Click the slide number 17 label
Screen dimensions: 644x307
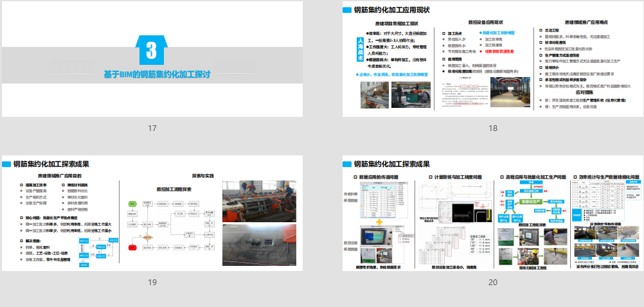[152, 128]
